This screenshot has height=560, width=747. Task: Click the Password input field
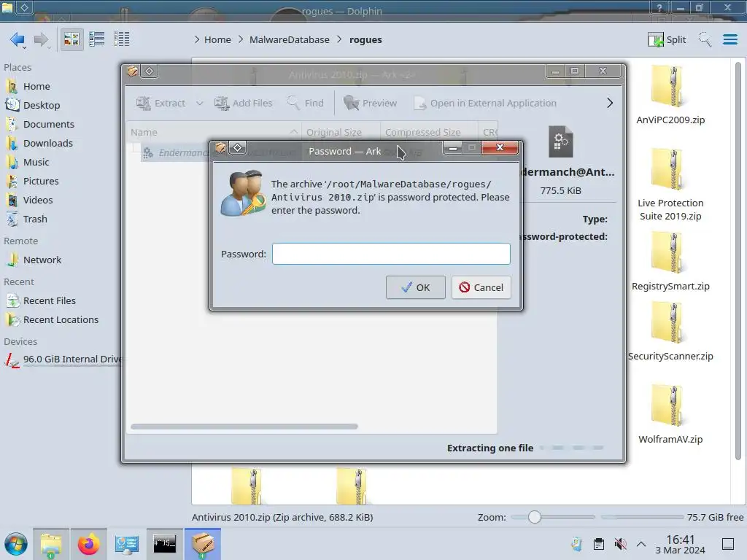[x=391, y=254]
